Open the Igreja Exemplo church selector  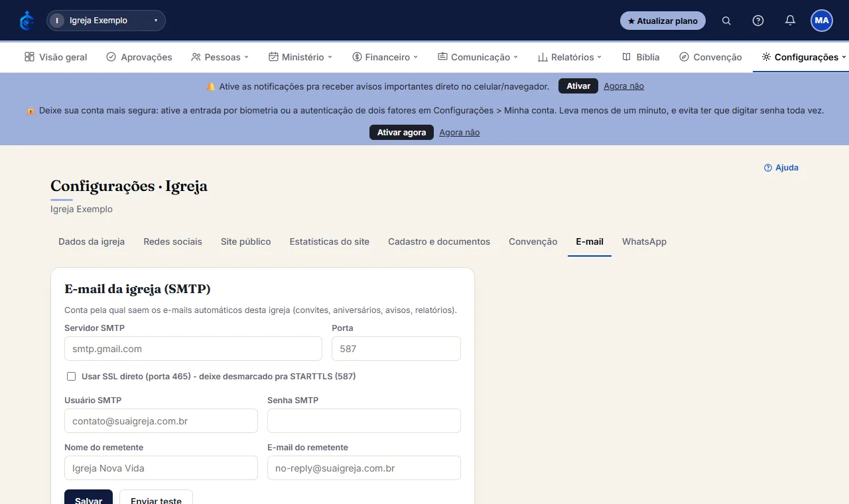click(106, 21)
